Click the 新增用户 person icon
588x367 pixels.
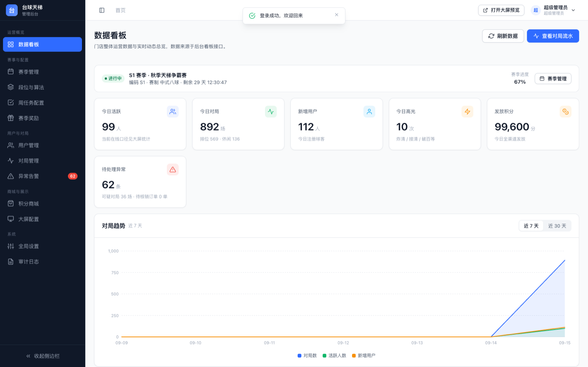tap(369, 112)
